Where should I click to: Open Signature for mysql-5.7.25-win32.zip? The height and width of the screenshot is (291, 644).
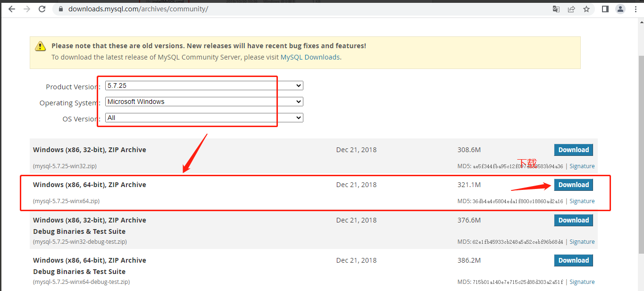click(582, 166)
